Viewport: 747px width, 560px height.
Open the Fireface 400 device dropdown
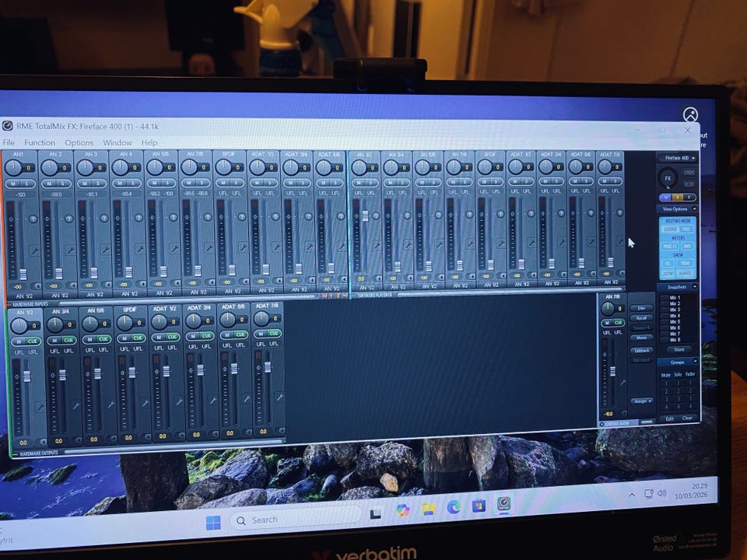679,158
